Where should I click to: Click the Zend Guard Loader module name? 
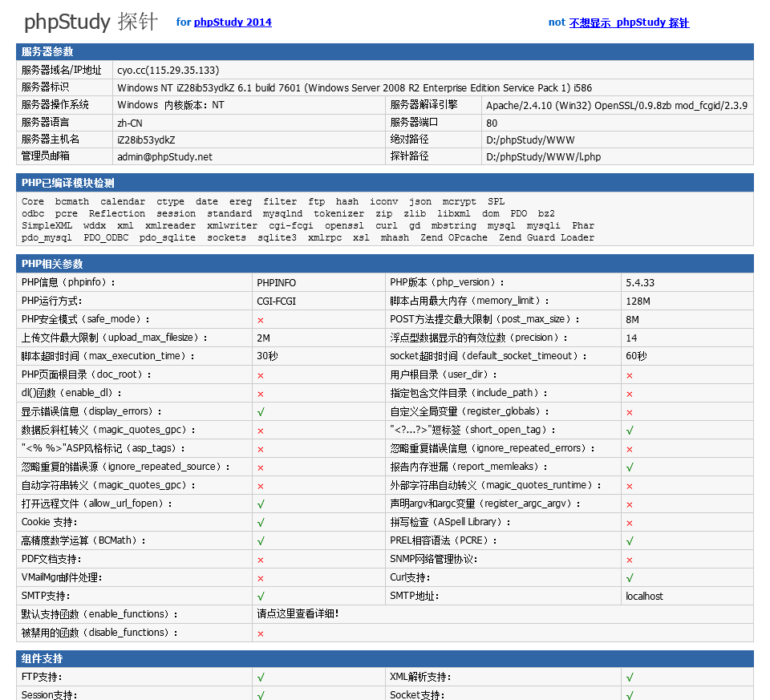[x=546, y=237]
